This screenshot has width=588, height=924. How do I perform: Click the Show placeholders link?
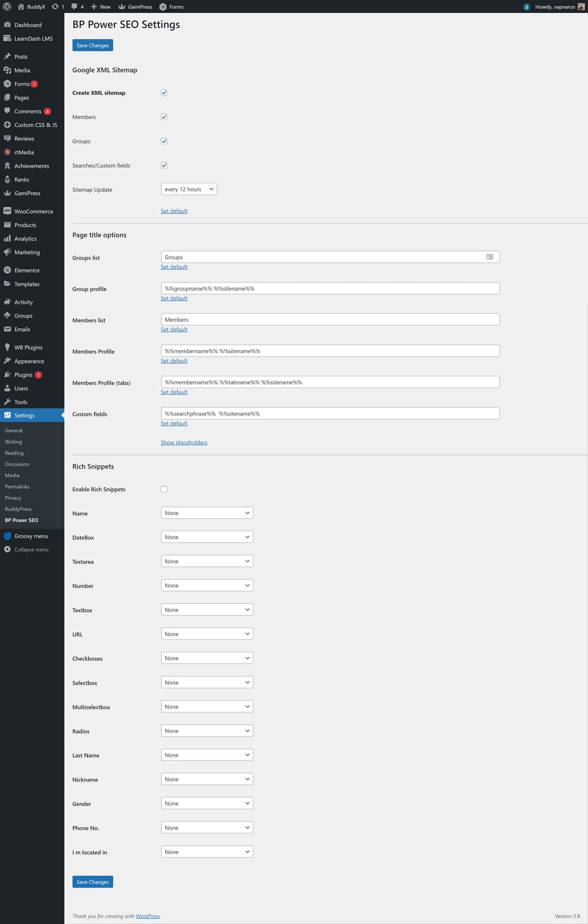click(184, 442)
